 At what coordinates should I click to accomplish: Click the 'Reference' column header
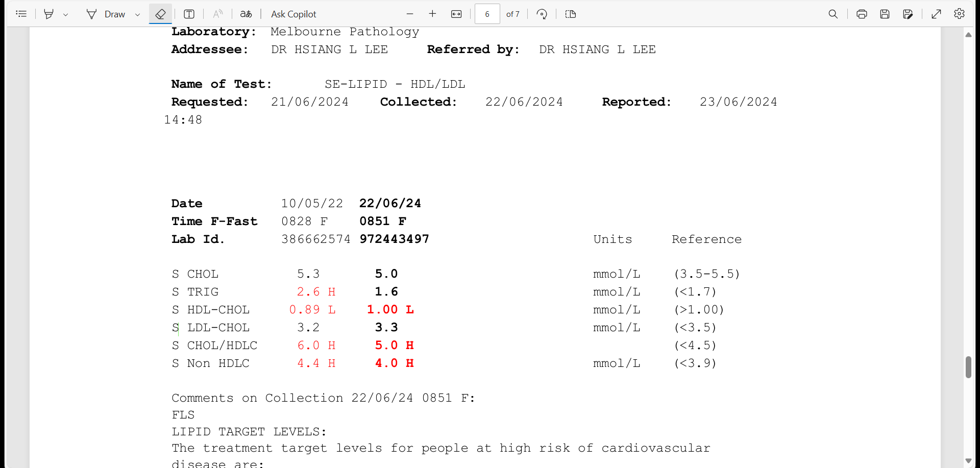(706, 239)
